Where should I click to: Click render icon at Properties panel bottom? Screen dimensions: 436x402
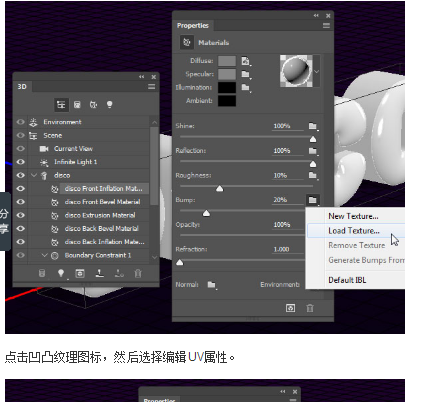290,308
